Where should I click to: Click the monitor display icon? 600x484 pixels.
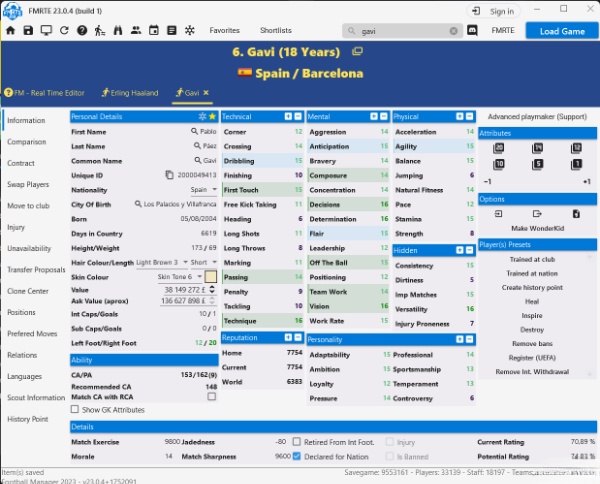pyautogui.click(x=46, y=30)
